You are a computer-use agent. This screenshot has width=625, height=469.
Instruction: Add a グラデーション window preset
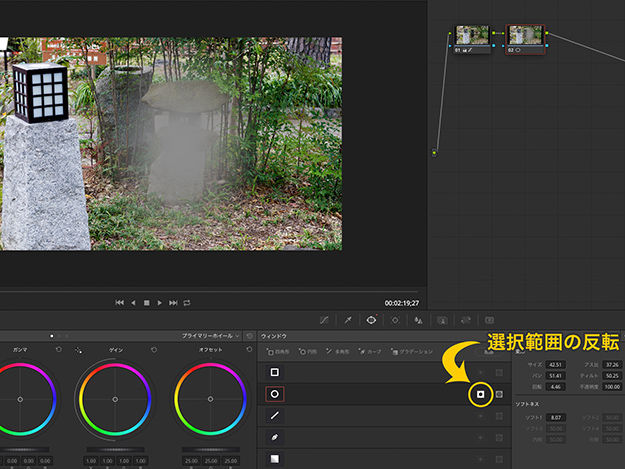click(x=412, y=352)
